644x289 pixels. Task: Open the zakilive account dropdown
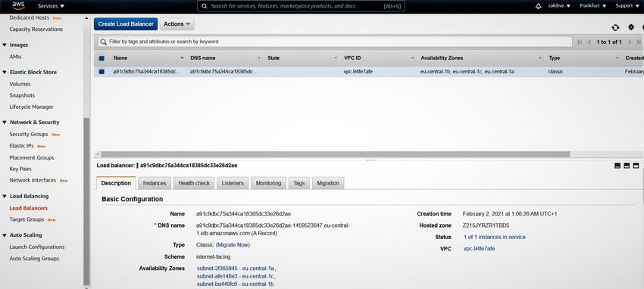pyautogui.click(x=559, y=6)
